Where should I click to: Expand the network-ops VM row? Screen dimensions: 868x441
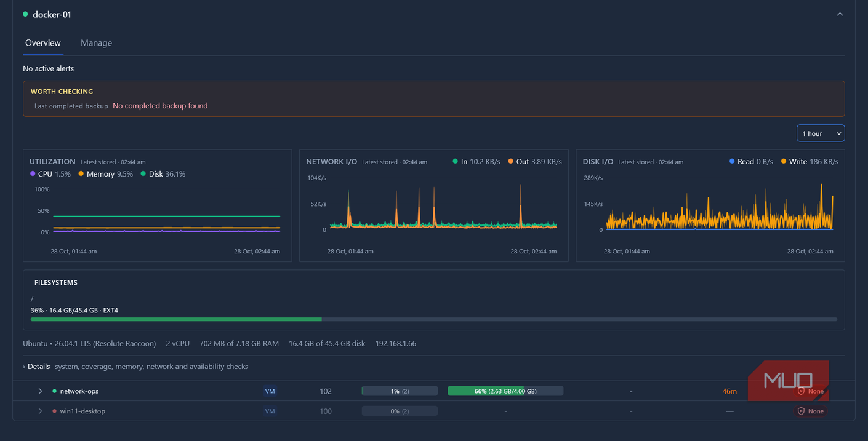tap(41, 391)
